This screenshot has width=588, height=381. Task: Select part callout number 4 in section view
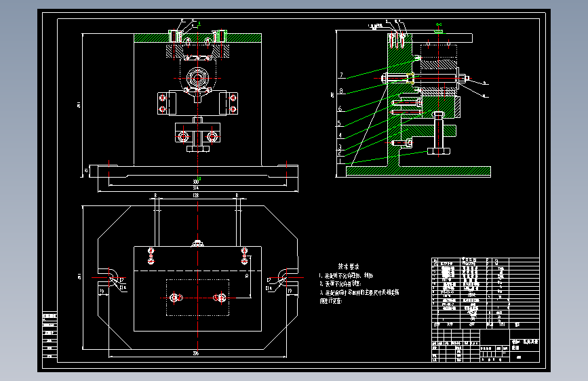coord(340,136)
